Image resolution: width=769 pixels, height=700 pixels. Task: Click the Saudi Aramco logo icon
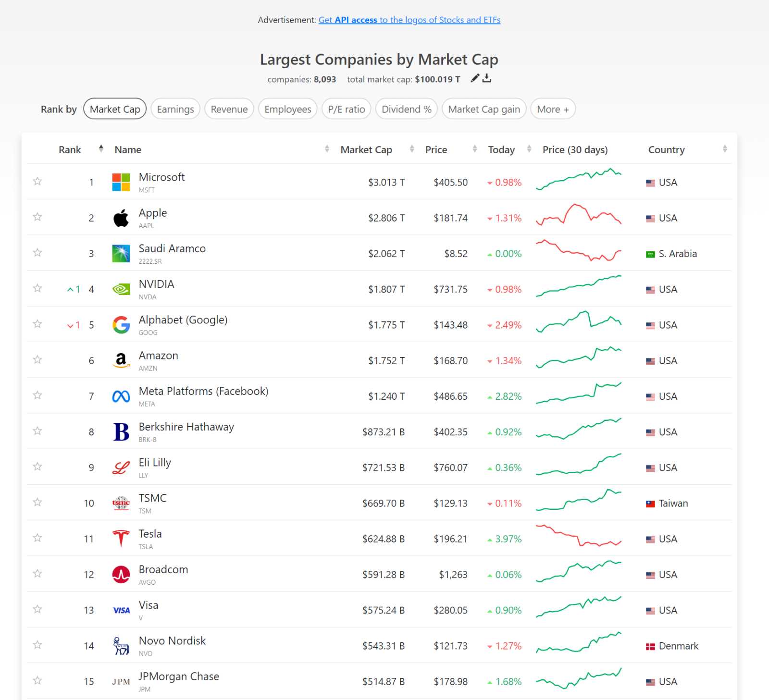click(x=121, y=254)
